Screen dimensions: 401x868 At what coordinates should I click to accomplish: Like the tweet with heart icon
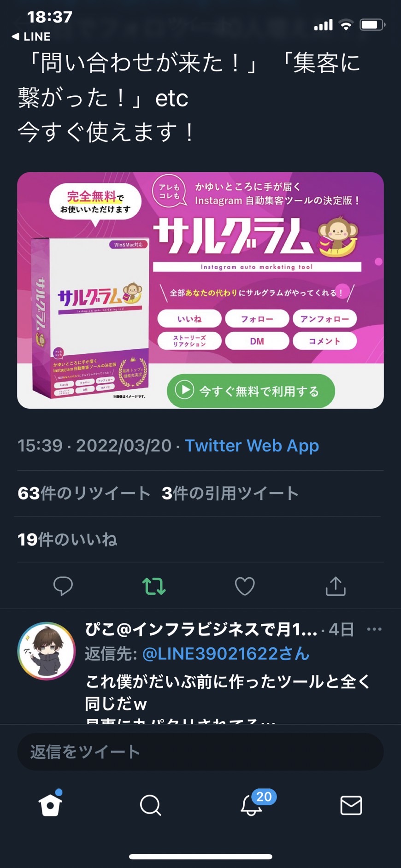pyautogui.click(x=245, y=586)
